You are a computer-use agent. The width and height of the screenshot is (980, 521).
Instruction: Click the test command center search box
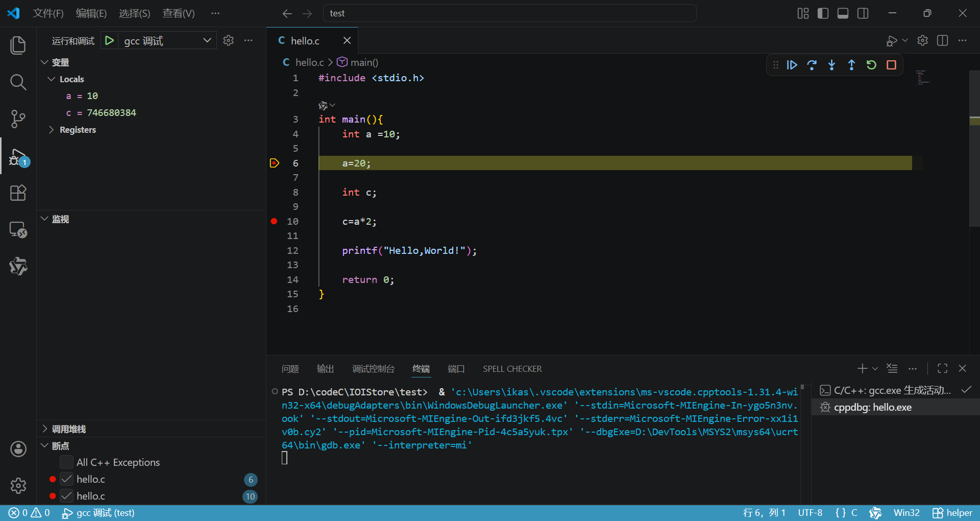click(509, 13)
